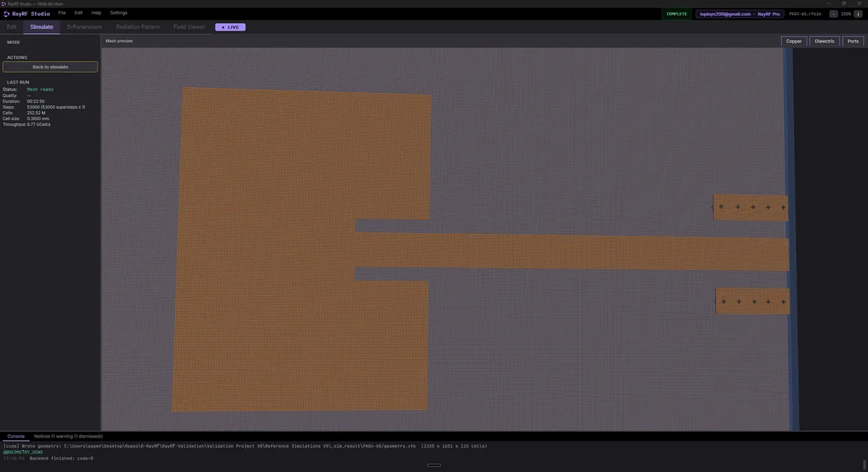
Task: Click the console panel resize handle
Action: click(x=434, y=465)
